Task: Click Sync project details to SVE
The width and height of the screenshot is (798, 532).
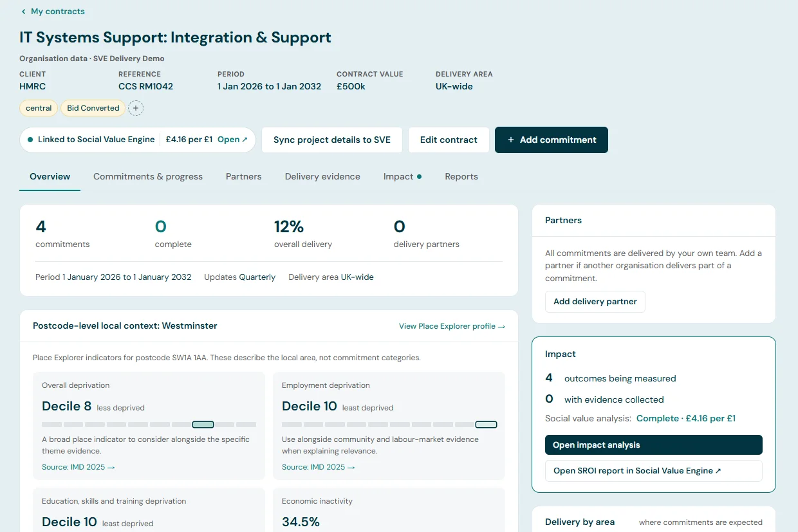Action: click(332, 140)
